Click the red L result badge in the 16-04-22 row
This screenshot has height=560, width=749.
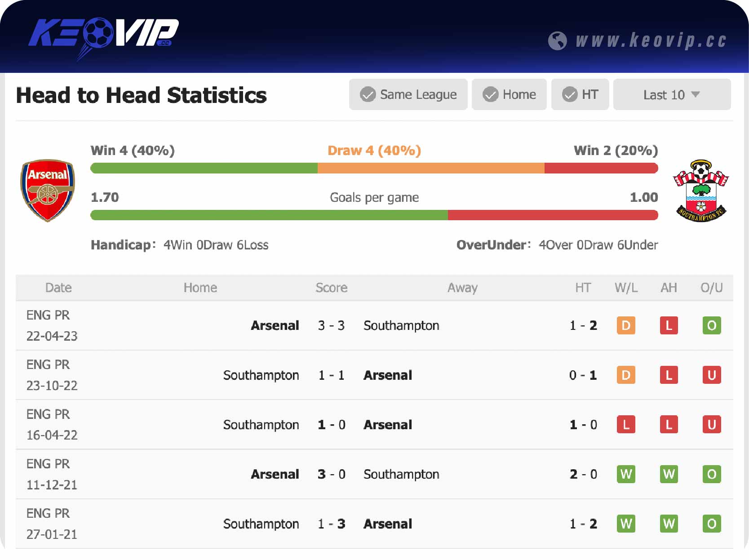626,424
